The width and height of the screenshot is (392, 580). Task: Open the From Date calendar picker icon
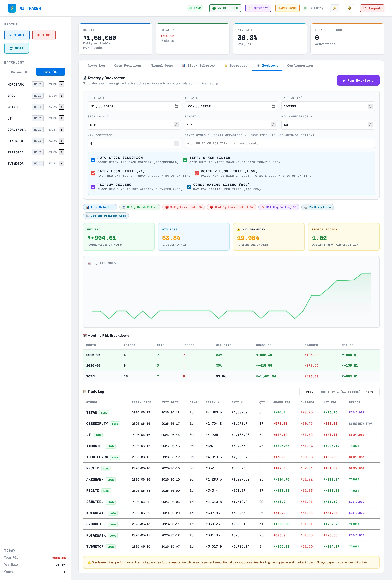coord(176,106)
